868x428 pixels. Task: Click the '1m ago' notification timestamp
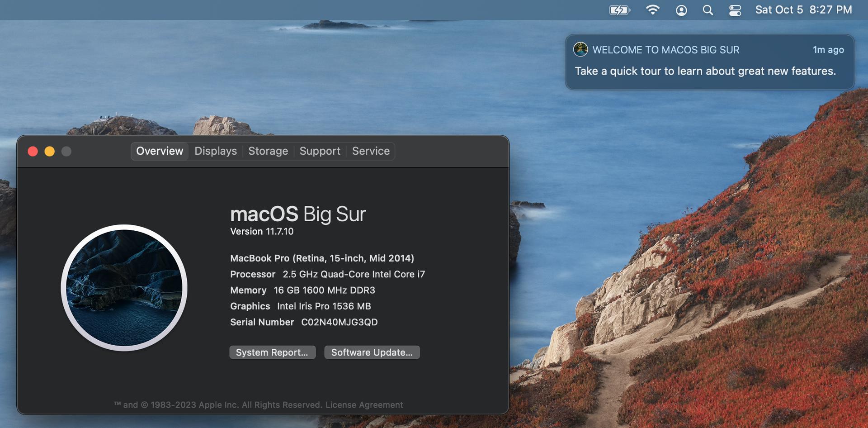tap(828, 50)
